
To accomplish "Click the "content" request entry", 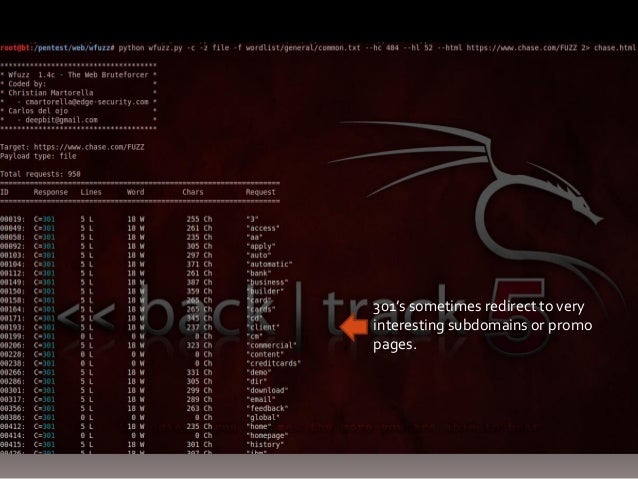I will [x=265, y=354].
